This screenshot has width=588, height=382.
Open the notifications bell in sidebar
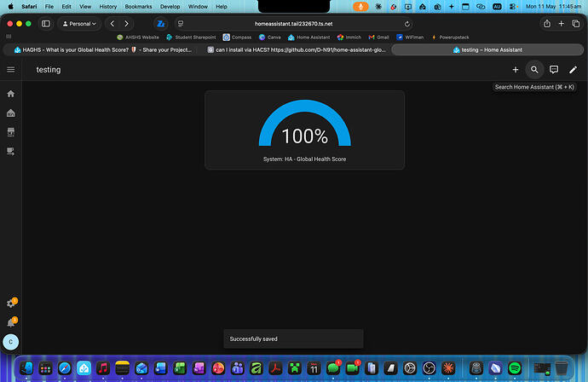(x=11, y=322)
